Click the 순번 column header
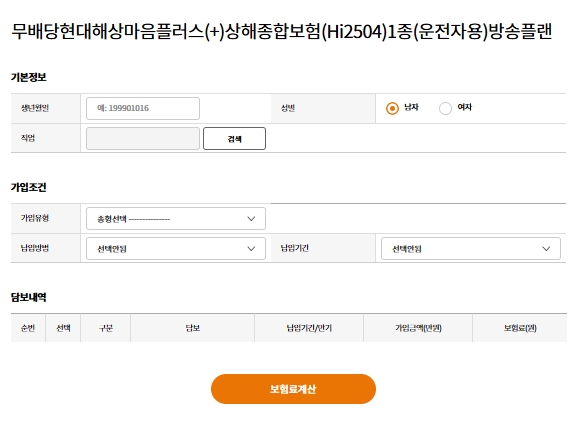577x438 pixels. pyautogui.click(x=28, y=328)
